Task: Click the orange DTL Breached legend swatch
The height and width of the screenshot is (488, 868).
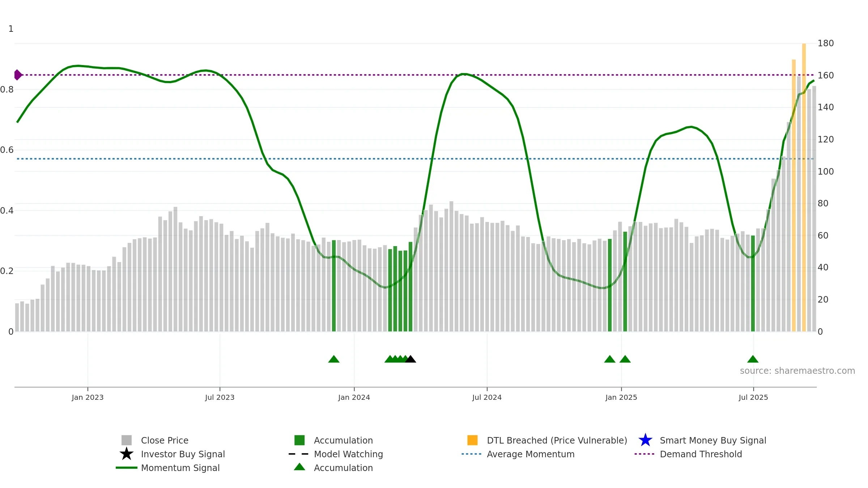Action: click(x=472, y=440)
